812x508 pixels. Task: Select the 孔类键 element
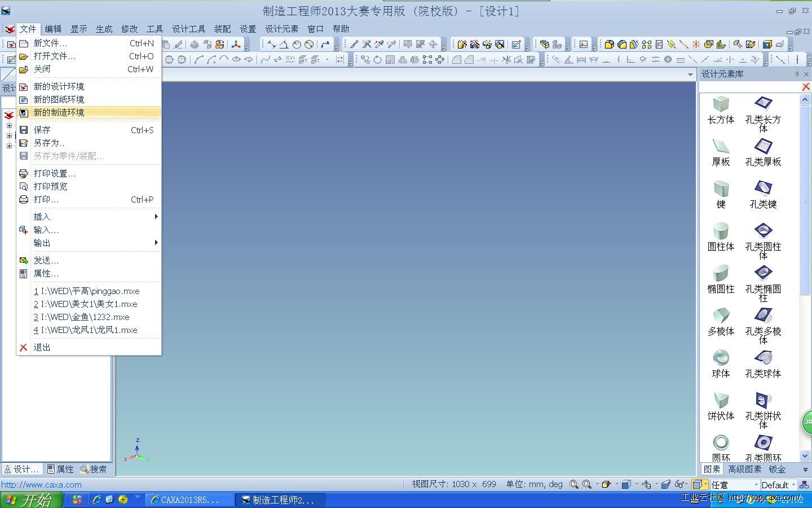pos(763,195)
